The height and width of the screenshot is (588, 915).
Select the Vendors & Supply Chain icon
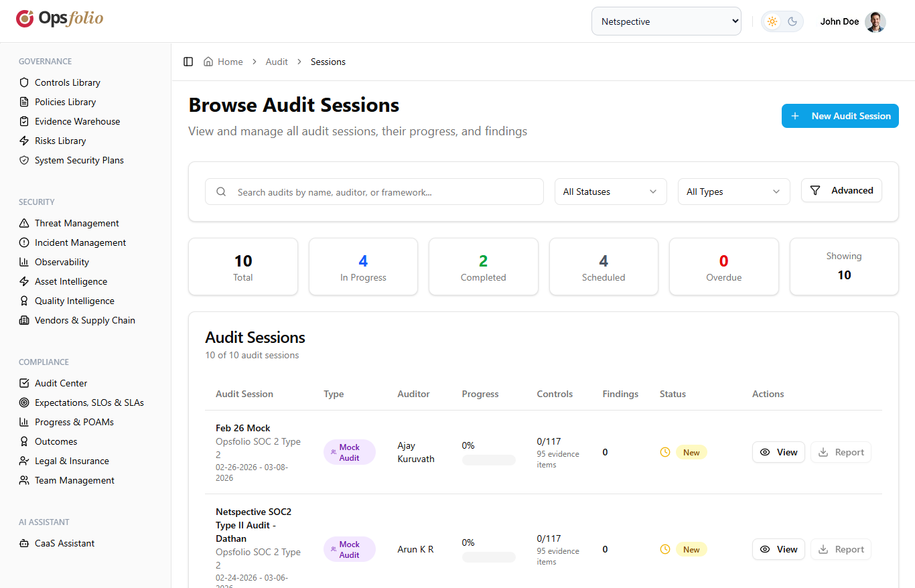coord(23,320)
